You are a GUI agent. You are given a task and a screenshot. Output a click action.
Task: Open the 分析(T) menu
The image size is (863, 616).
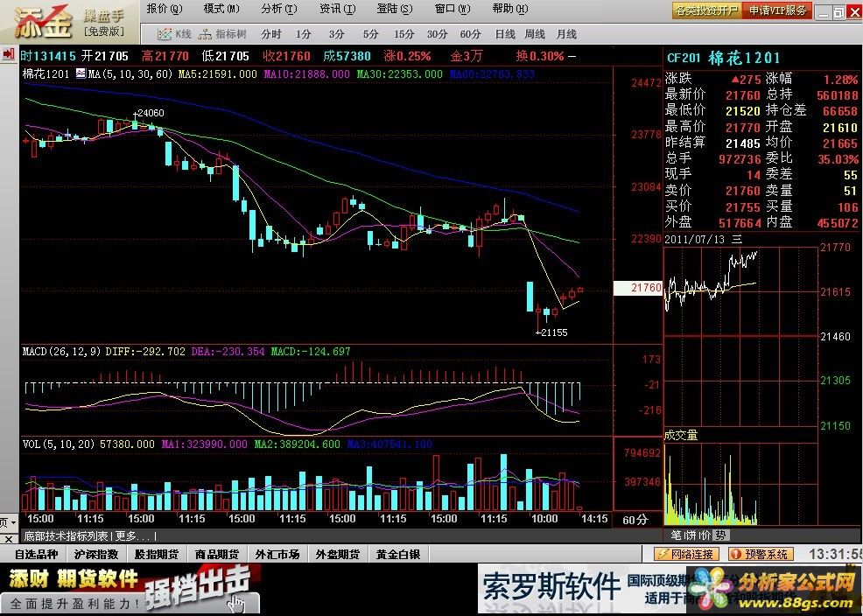[x=279, y=9]
